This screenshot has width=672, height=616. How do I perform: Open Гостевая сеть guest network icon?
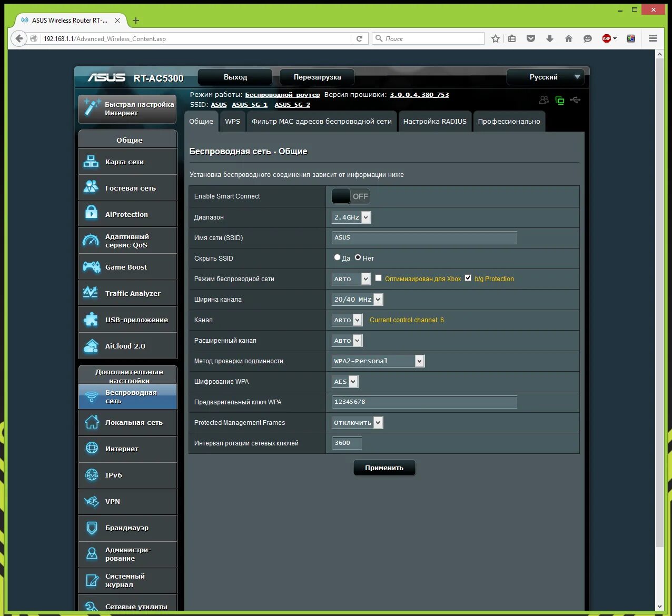[x=91, y=187]
